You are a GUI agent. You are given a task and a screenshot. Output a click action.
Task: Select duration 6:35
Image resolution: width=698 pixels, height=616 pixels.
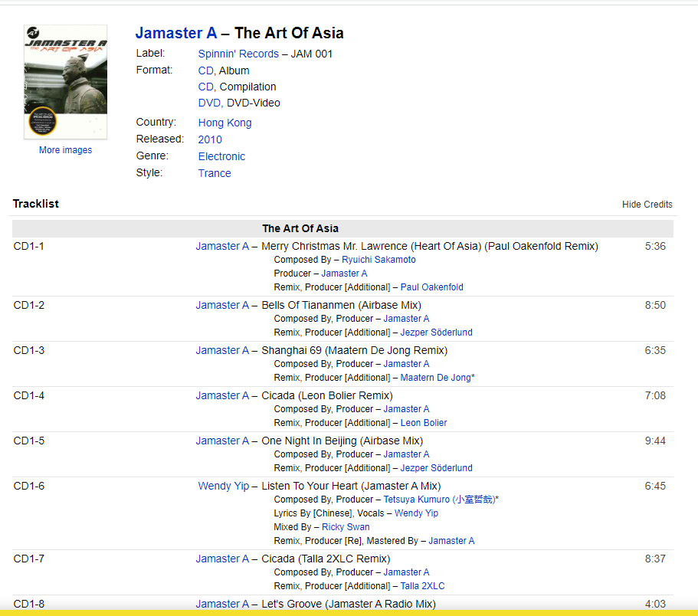pyautogui.click(x=655, y=351)
